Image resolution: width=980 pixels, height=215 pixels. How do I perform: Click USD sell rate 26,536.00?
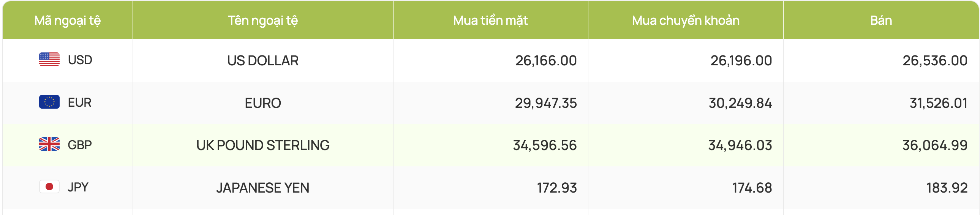point(935,60)
